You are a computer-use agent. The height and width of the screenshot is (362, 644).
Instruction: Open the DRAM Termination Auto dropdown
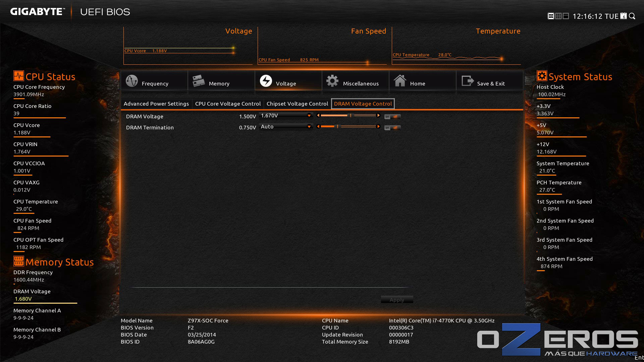tap(286, 127)
